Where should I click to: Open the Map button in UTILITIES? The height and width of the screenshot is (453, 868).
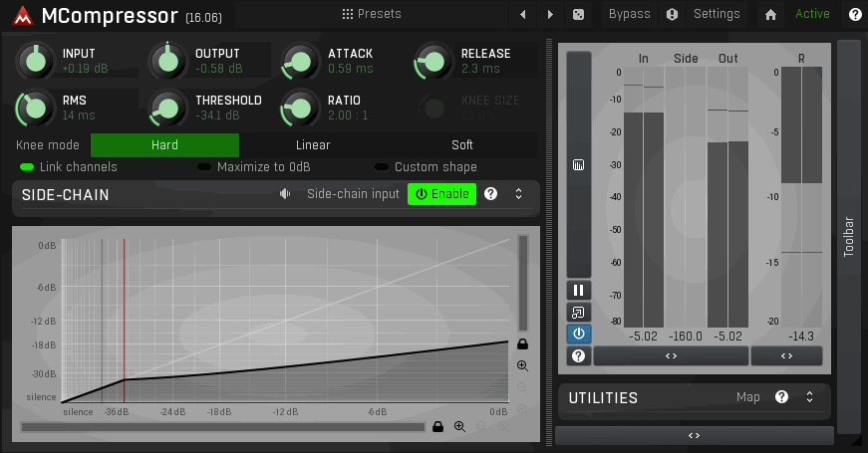747,397
